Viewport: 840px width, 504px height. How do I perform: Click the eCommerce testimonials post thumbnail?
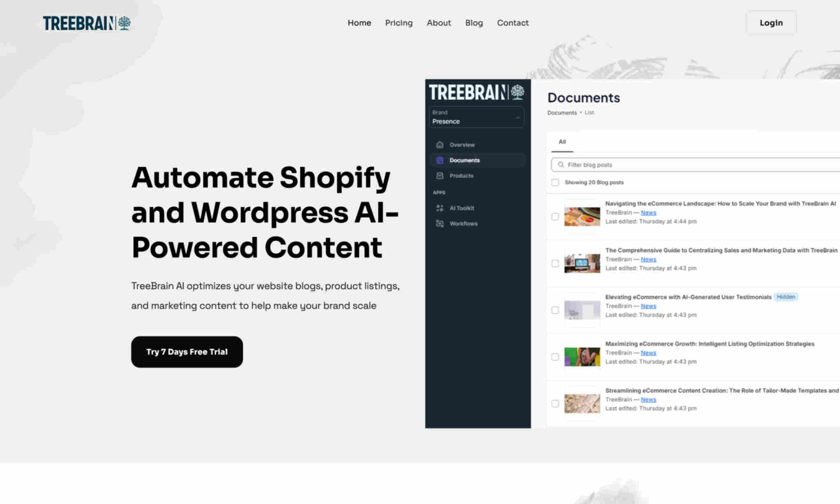(x=581, y=309)
